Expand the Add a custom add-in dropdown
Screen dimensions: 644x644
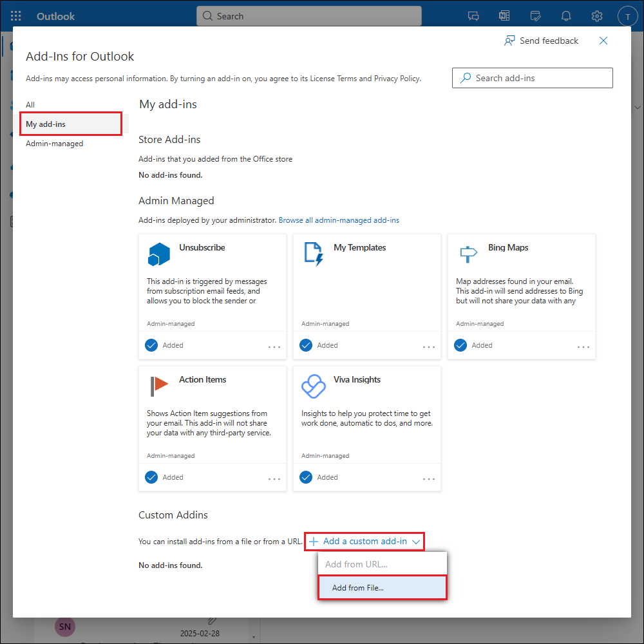[365, 542]
